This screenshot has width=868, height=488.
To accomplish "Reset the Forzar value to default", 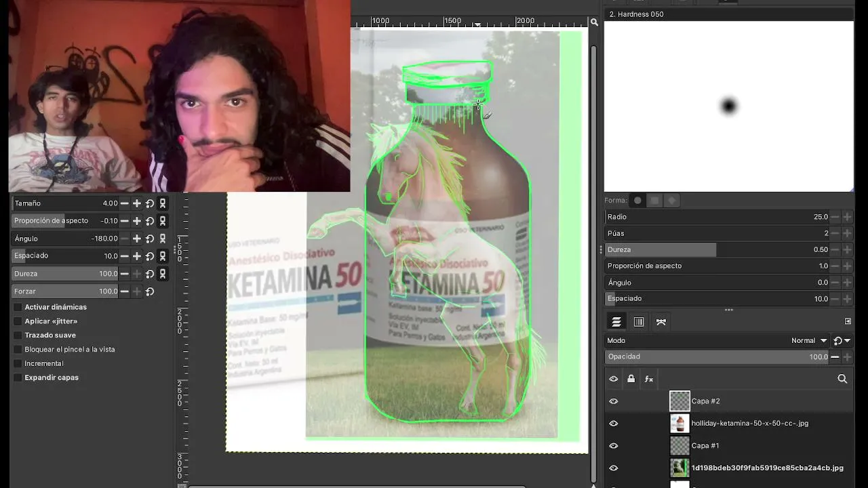I will tap(150, 291).
